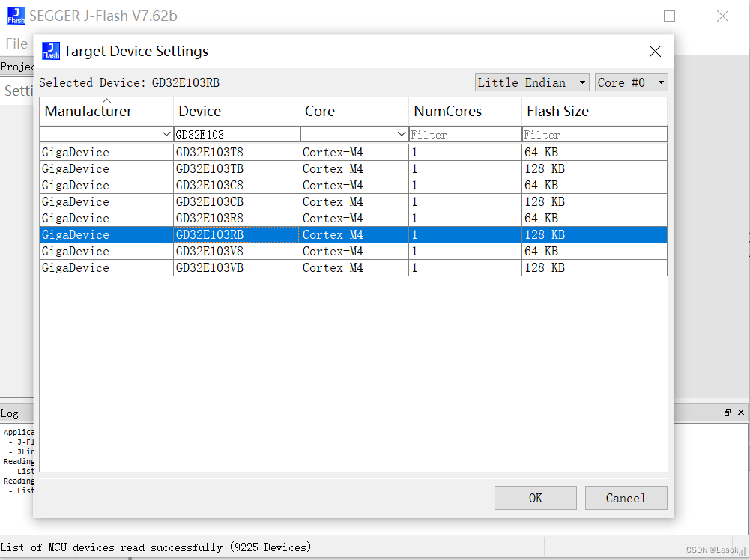
Task: Click 128 KB in the GD32E103VB row
Action: (545, 267)
